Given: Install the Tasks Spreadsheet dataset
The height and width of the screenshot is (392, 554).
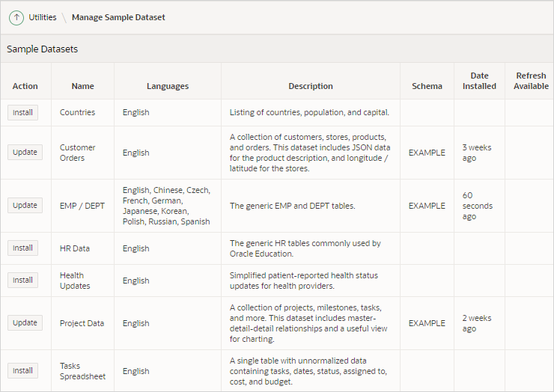Looking at the screenshot, I should (x=23, y=370).
